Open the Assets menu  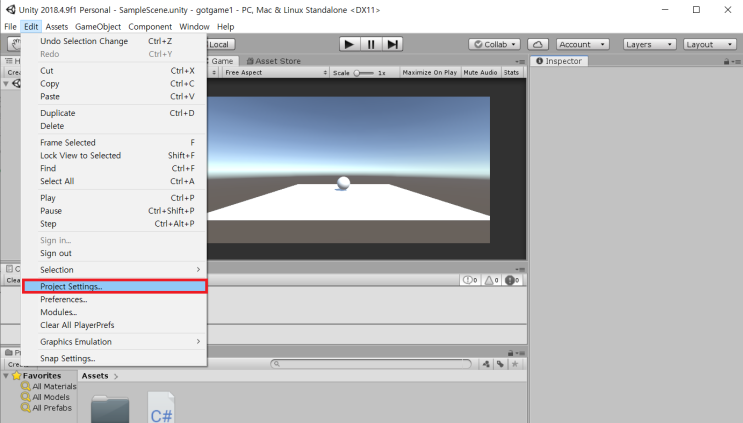coord(57,27)
